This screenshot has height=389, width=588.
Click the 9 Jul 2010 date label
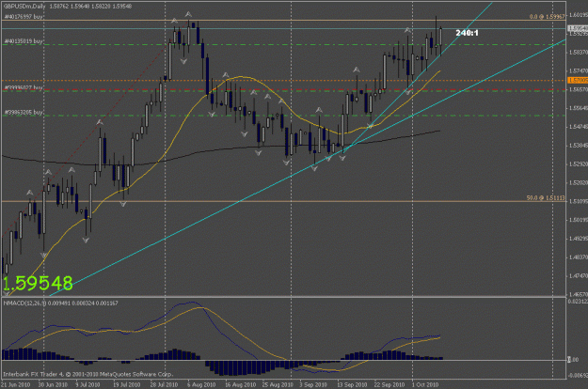pyautogui.click(x=87, y=384)
